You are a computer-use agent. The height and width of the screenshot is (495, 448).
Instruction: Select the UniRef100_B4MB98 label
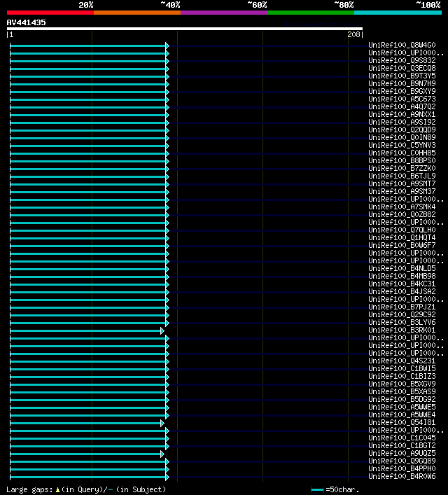tap(402, 276)
